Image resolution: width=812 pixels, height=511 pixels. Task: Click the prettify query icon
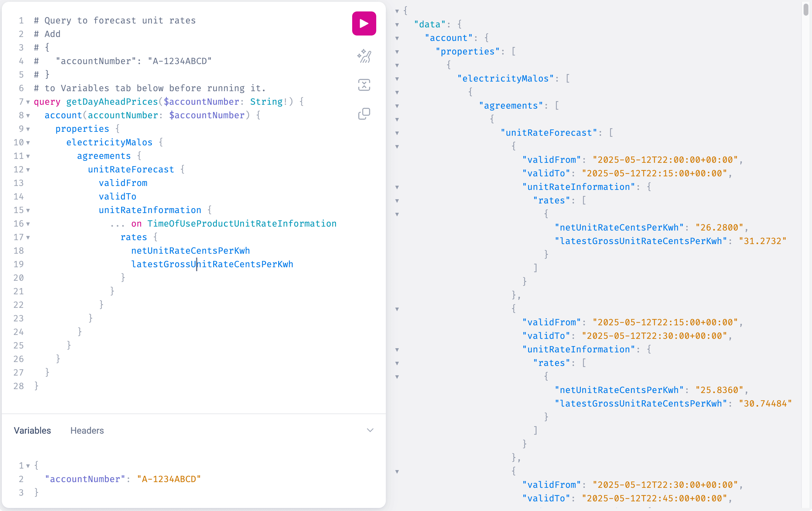364,56
